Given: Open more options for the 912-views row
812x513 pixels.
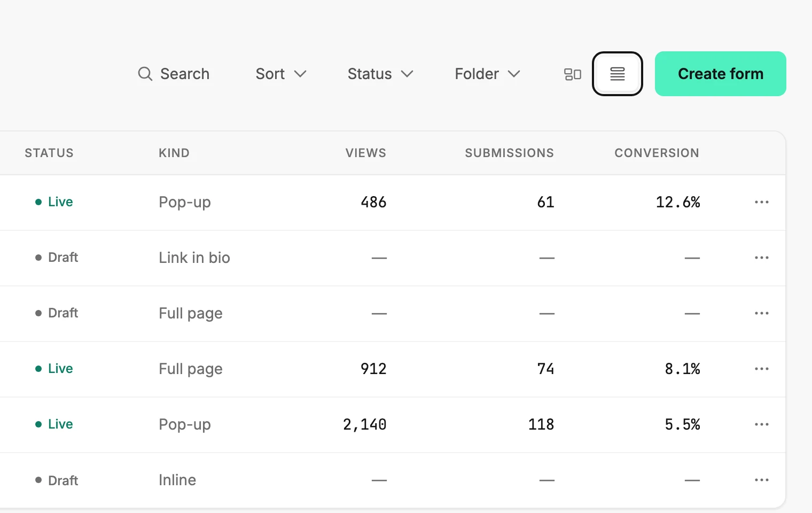Looking at the screenshot, I should tap(762, 369).
